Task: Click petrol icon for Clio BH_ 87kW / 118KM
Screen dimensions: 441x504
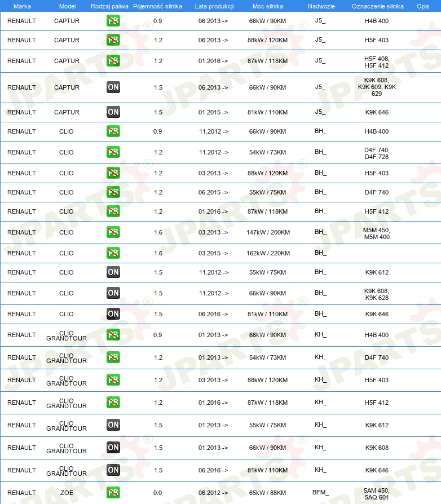Action: pos(113,211)
